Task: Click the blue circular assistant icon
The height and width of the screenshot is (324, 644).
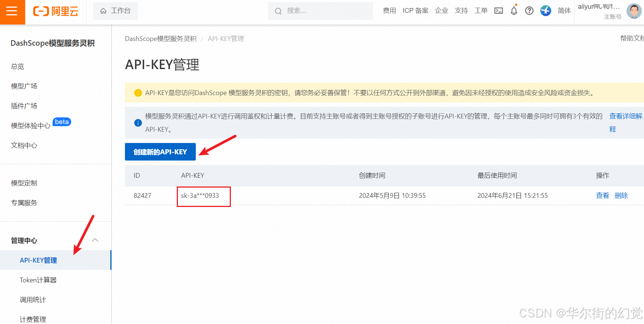Action: 546,11
